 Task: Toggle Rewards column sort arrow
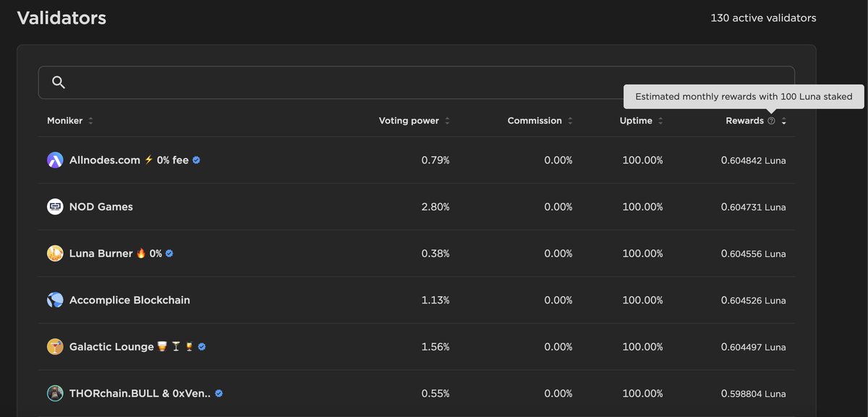784,121
